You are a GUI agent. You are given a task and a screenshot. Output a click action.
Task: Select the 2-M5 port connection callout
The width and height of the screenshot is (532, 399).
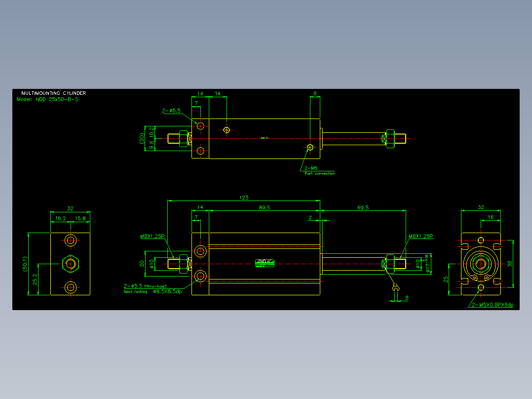click(x=319, y=170)
